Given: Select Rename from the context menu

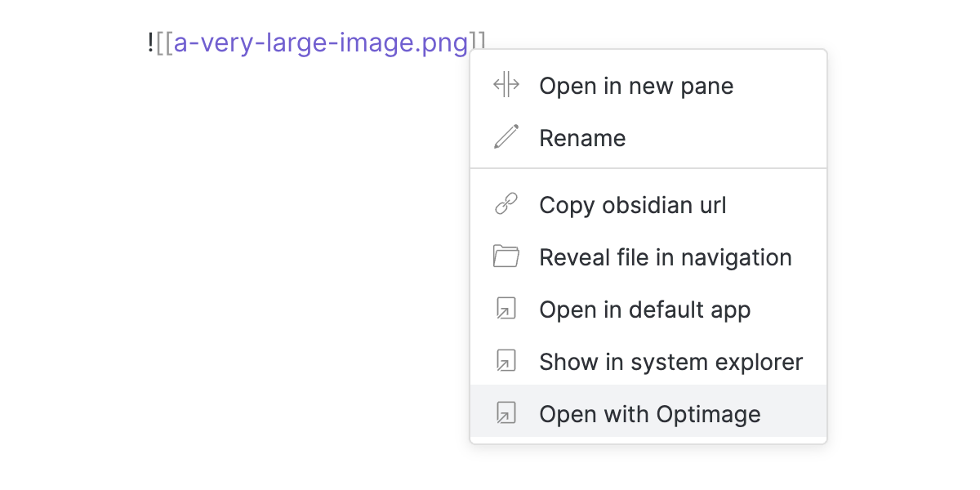Looking at the screenshot, I should click(581, 136).
